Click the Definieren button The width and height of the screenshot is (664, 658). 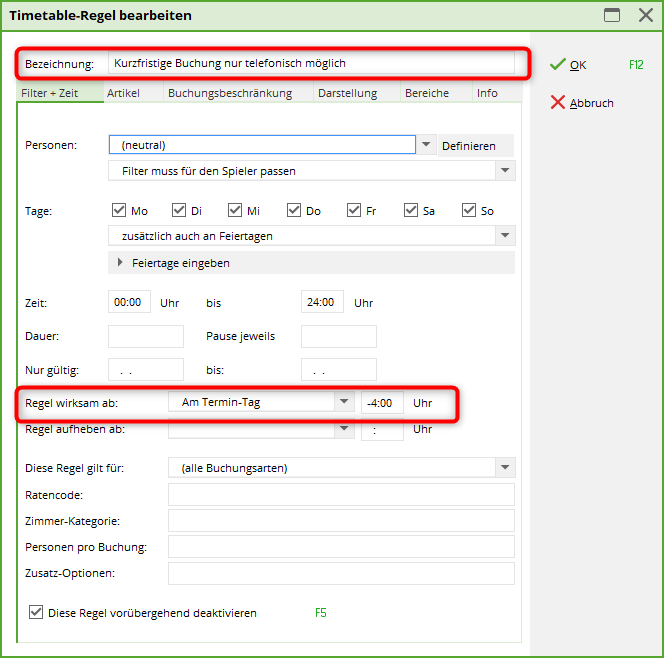(x=468, y=145)
